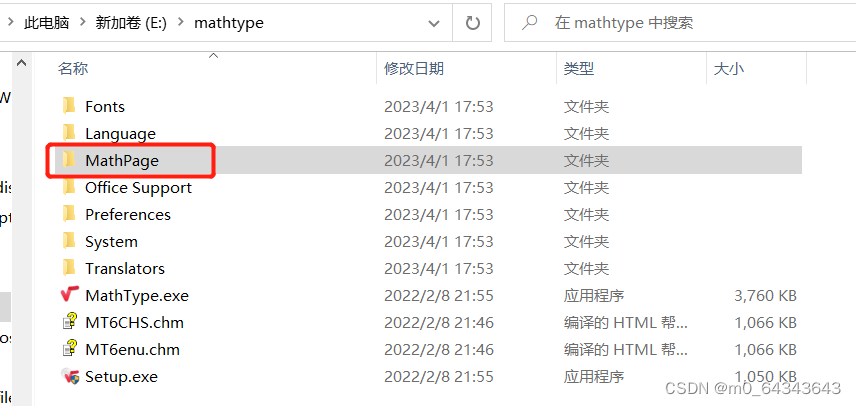Expand the chevron after 此电脑 in the path
The width and height of the screenshot is (856, 406).
[82, 23]
